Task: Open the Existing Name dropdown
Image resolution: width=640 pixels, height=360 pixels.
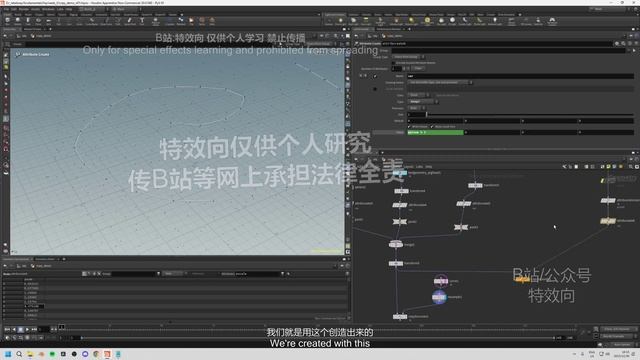Action: [440, 82]
